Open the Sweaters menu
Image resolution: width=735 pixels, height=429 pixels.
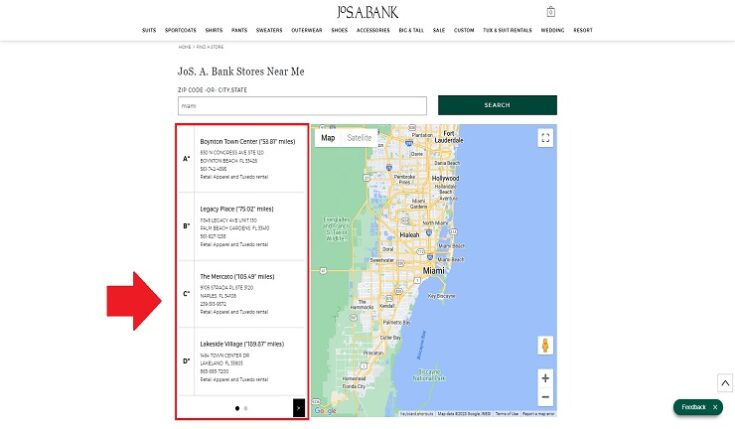[x=269, y=30]
